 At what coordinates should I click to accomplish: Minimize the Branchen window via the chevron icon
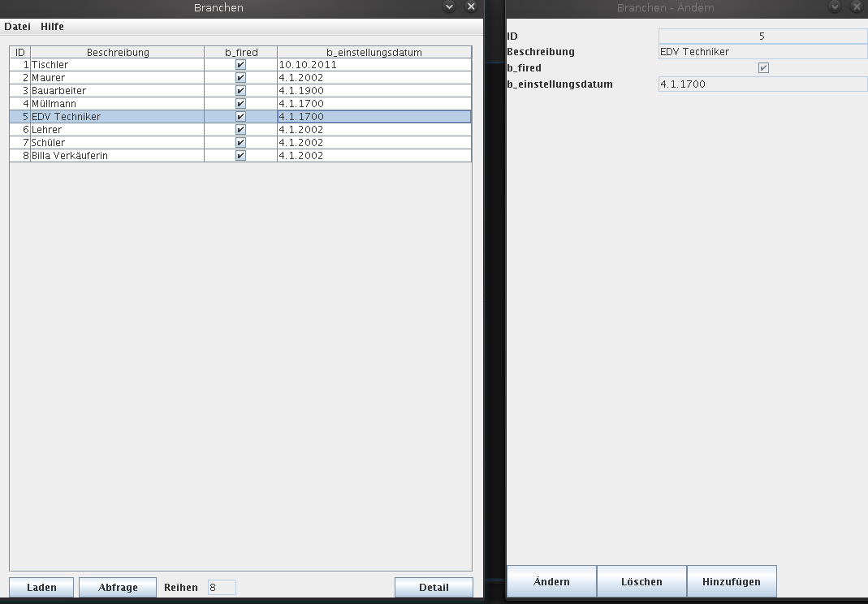point(449,7)
